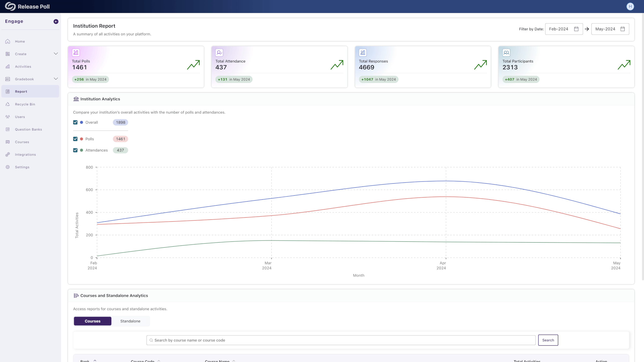This screenshot has width=644, height=362.
Task: Go to Home in sidebar
Action: [x=30, y=41]
